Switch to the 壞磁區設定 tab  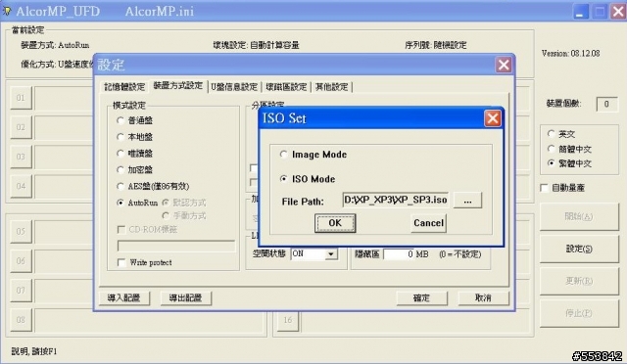pos(286,87)
